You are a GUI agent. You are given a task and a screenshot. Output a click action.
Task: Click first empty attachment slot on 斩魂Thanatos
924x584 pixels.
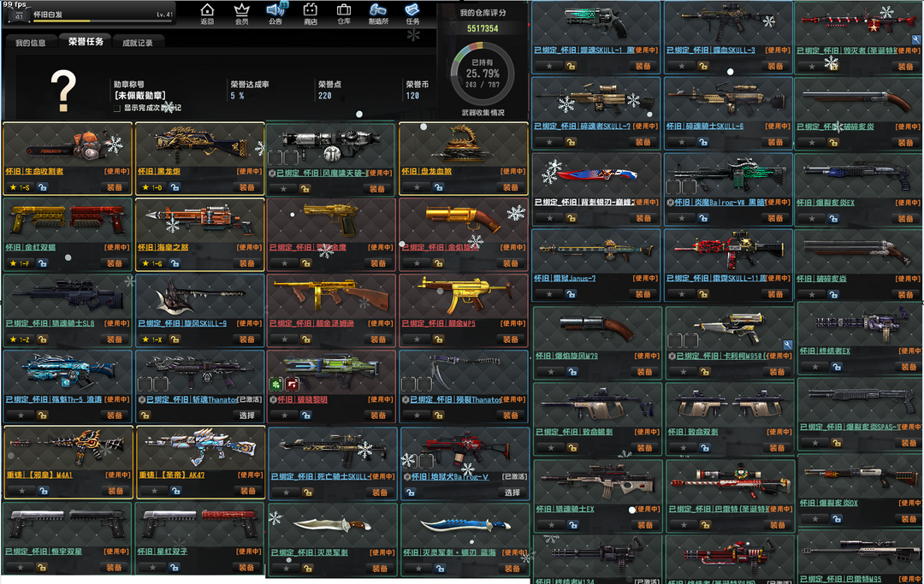point(145,385)
